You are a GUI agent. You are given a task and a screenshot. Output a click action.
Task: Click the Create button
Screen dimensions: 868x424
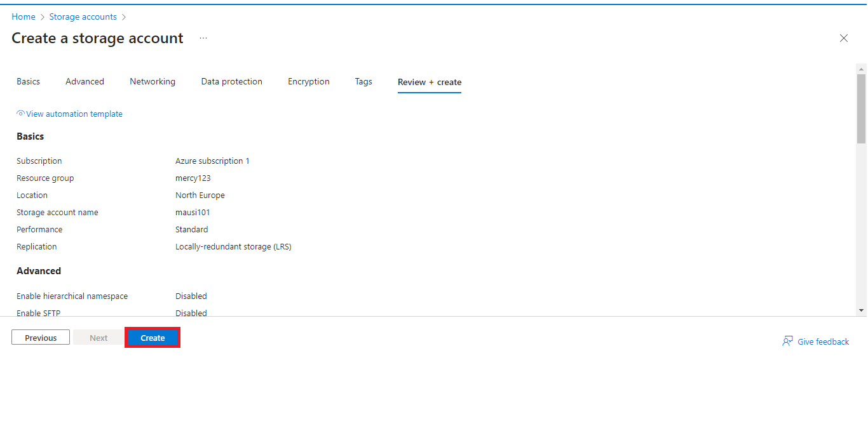[x=153, y=338]
